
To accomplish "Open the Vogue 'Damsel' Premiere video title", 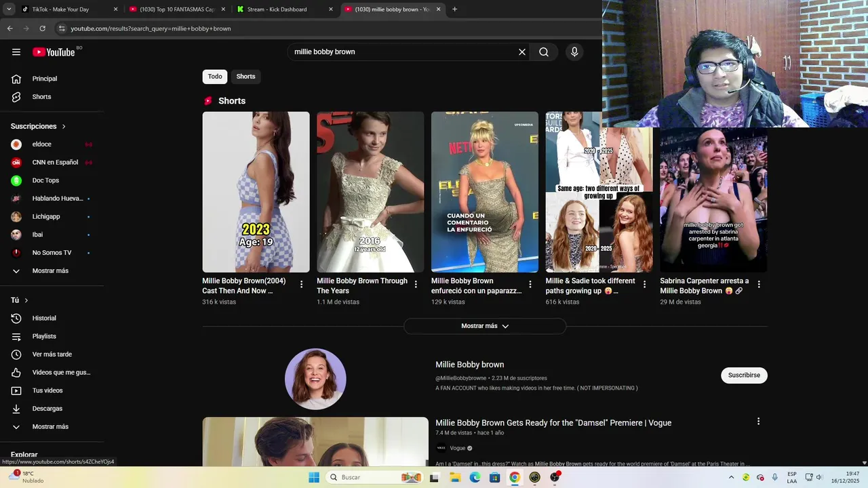I will (553, 423).
